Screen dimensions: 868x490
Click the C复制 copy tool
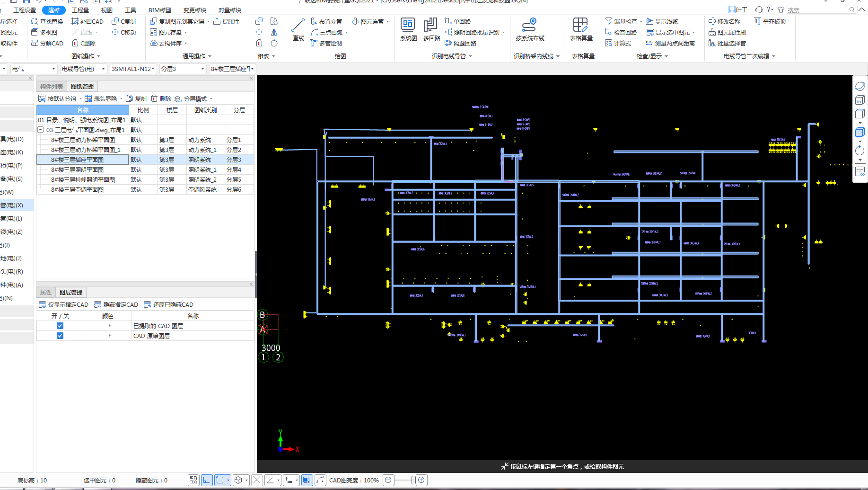pyautogui.click(x=124, y=21)
